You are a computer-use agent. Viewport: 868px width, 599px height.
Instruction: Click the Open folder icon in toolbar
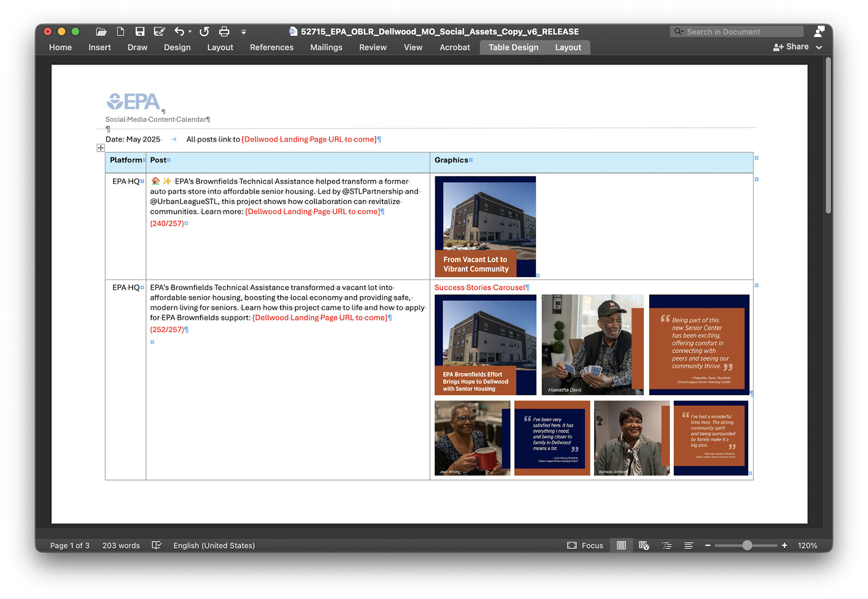click(x=101, y=32)
